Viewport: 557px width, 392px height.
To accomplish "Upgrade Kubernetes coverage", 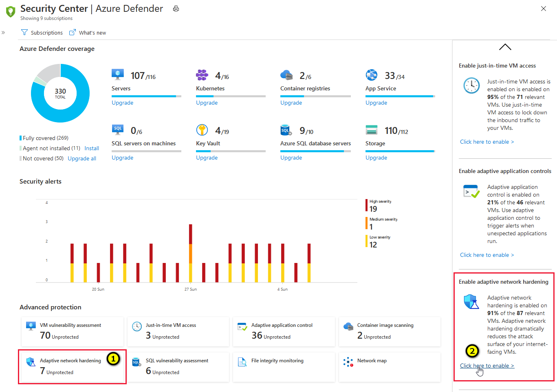I will click(x=207, y=103).
